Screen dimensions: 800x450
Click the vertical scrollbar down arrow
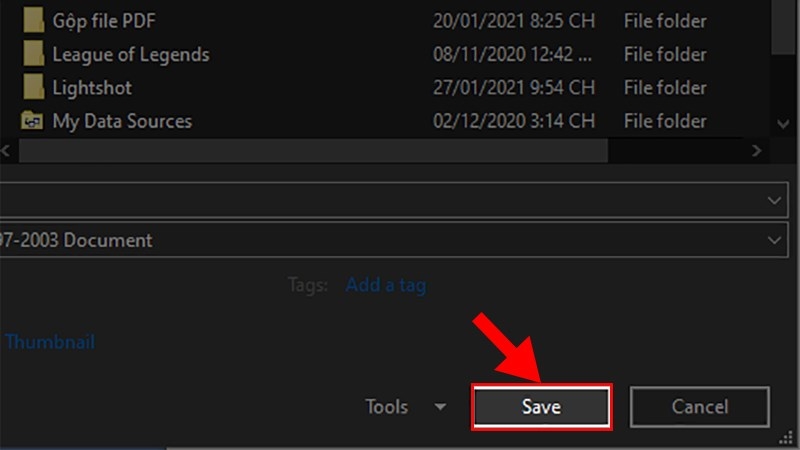point(784,122)
